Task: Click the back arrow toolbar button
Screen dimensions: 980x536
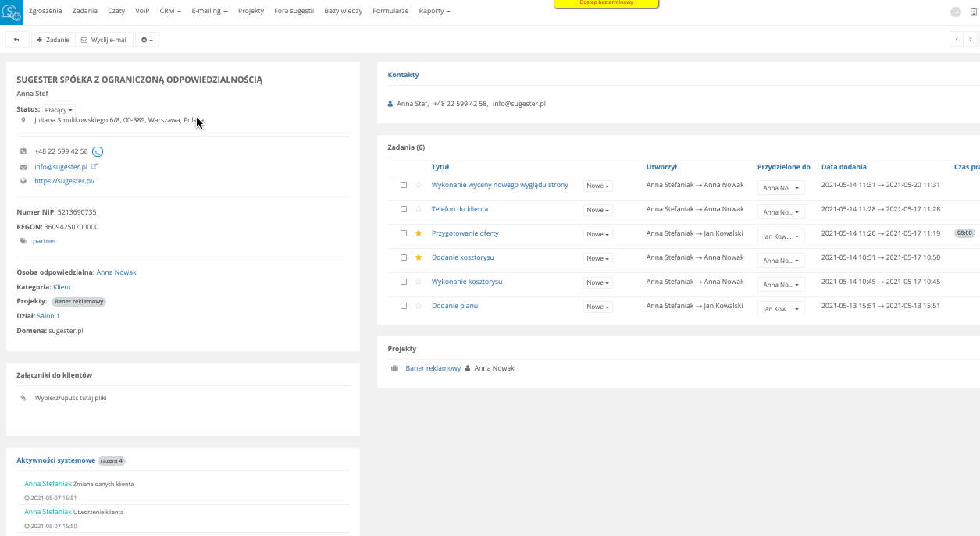Action: [x=17, y=40]
